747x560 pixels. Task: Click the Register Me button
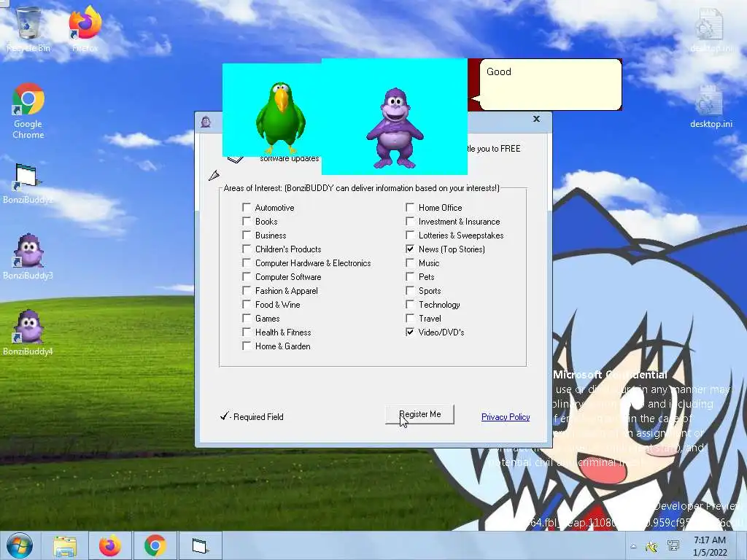419,414
